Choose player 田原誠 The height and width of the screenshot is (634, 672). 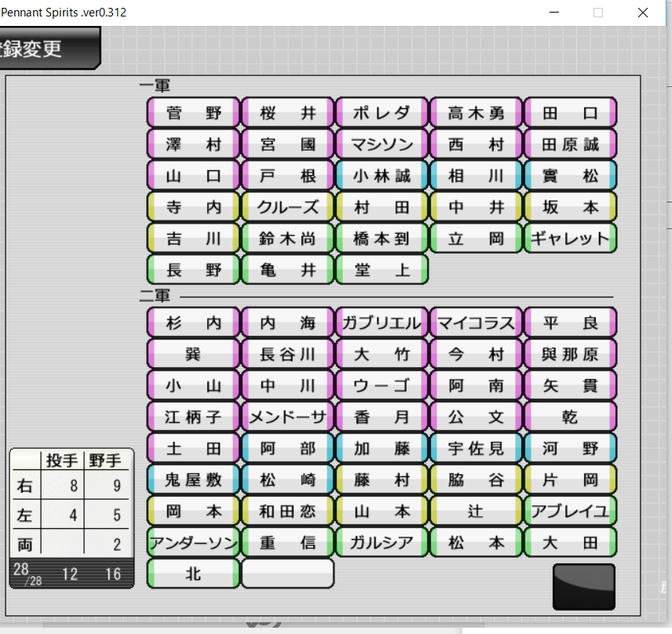pos(571,144)
